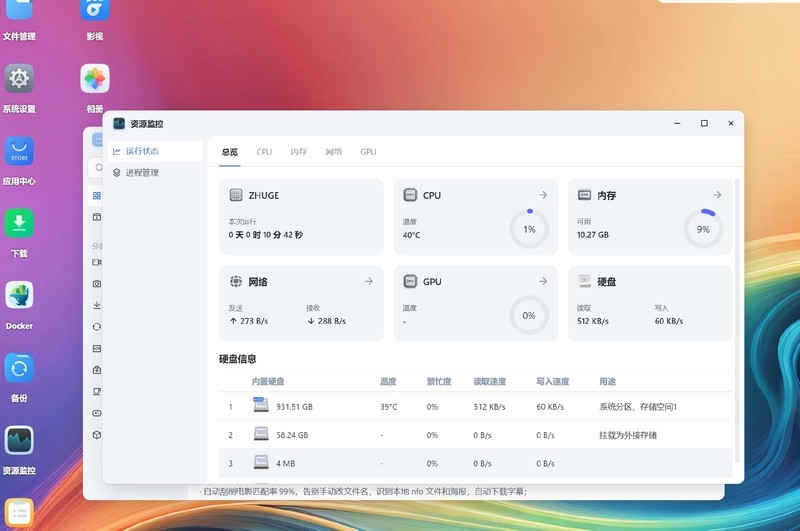Click the 温度 column header in disk table

point(388,381)
